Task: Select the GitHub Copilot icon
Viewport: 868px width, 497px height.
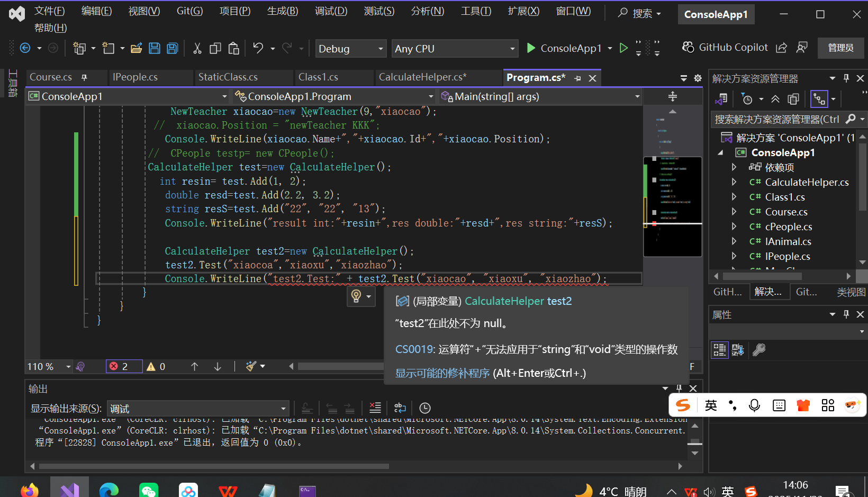Action: pos(688,48)
